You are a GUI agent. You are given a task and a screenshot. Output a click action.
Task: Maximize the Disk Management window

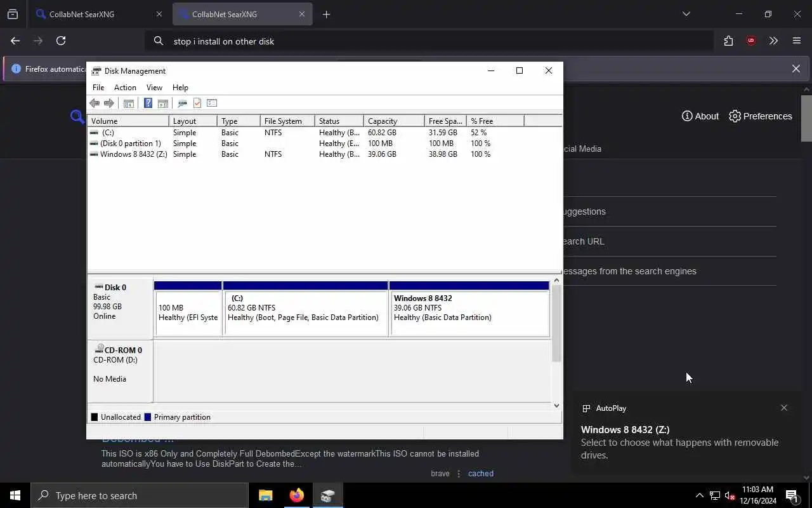[x=520, y=70]
